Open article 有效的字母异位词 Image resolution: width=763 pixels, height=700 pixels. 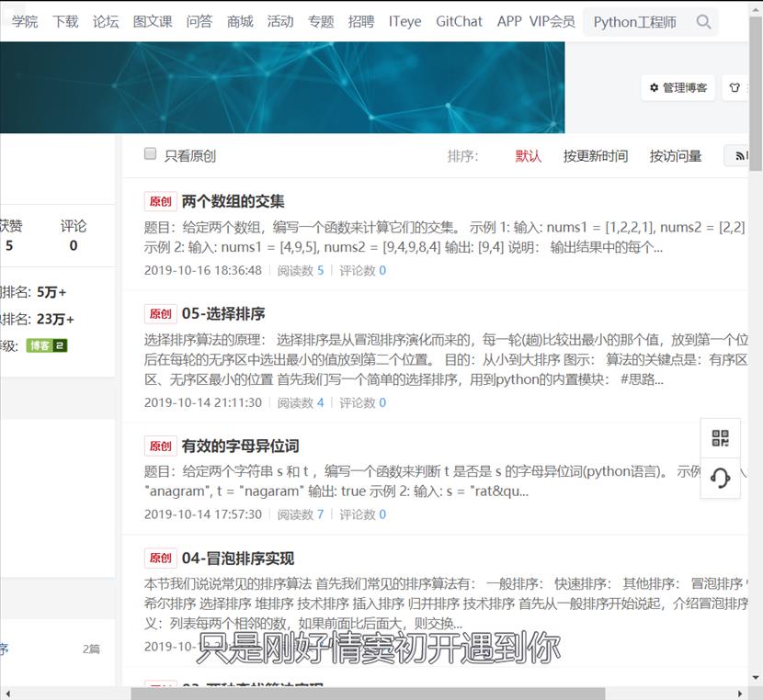(x=240, y=446)
